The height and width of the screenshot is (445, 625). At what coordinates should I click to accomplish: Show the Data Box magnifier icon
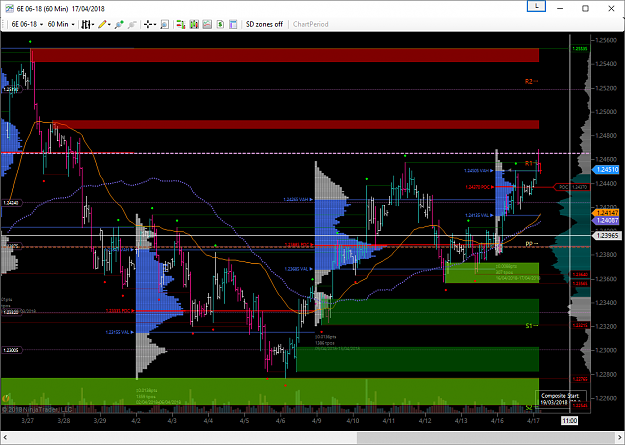[165, 25]
